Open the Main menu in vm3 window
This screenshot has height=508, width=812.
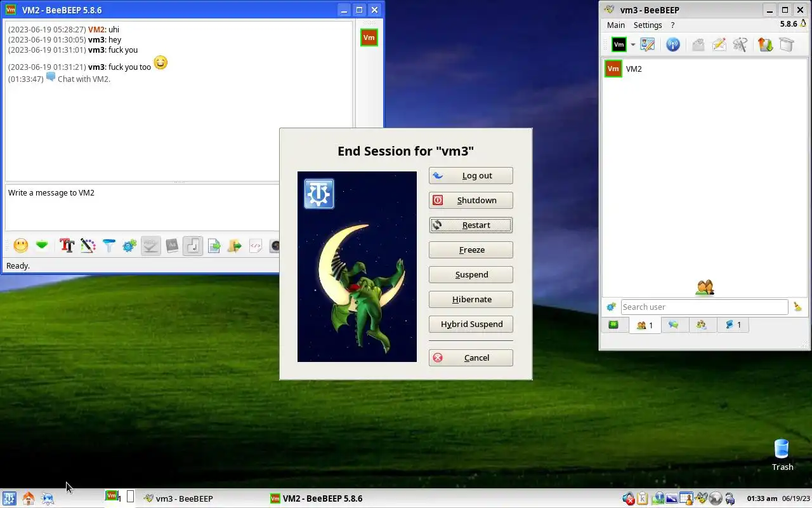tap(616, 25)
